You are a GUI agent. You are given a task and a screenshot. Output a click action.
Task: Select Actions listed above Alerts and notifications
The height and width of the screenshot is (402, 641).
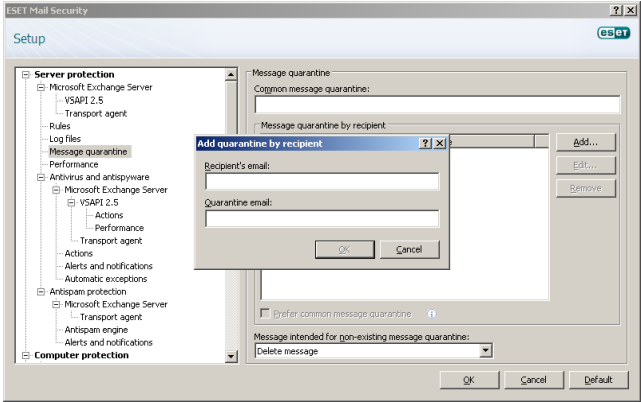(x=78, y=254)
